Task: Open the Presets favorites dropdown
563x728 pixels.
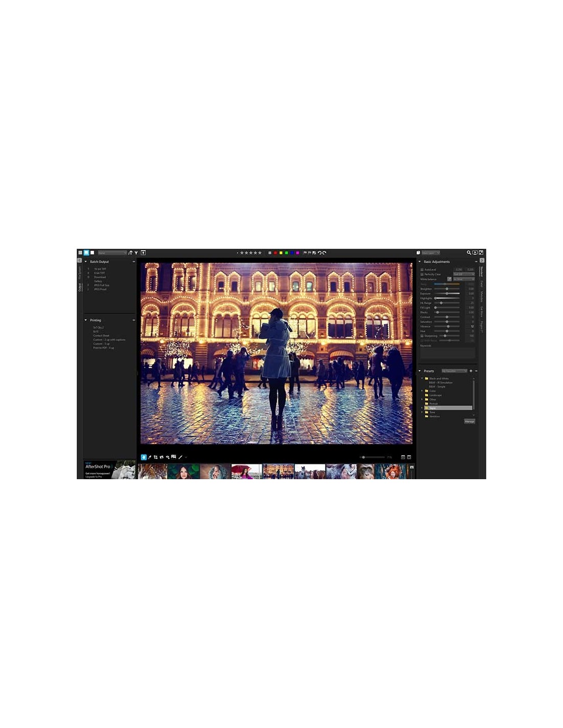Action: pyautogui.click(x=454, y=371)
